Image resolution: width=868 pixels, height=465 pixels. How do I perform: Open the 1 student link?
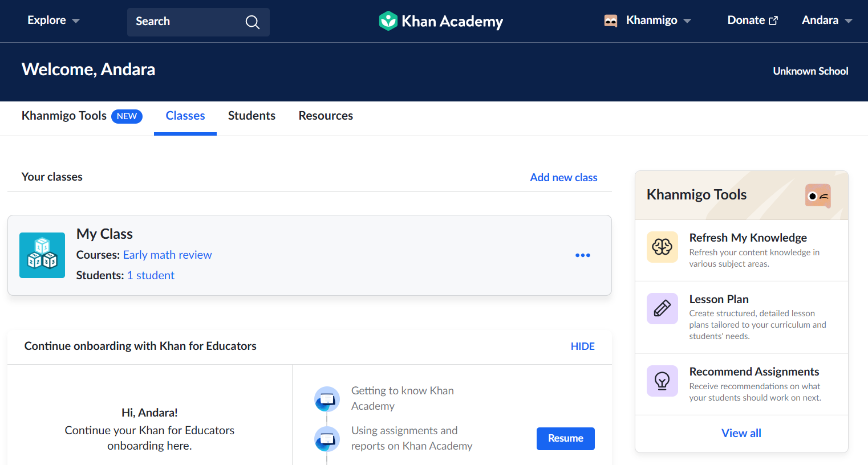point(151,275)
